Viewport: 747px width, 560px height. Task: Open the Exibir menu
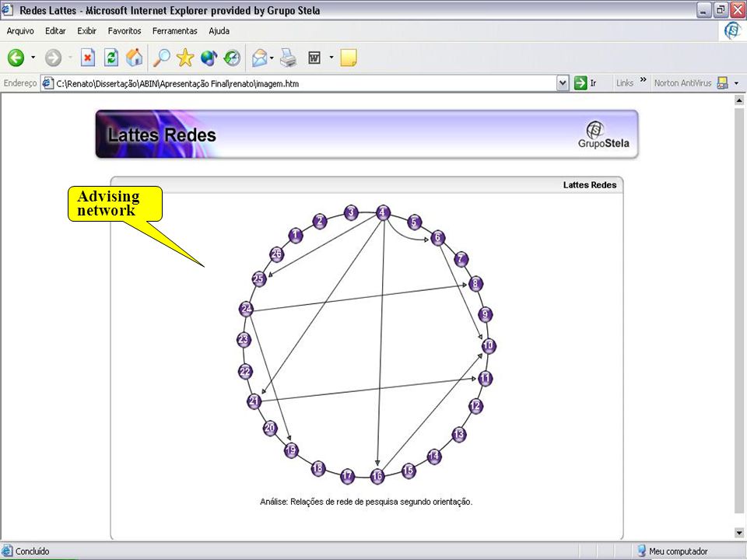point(86,31)
